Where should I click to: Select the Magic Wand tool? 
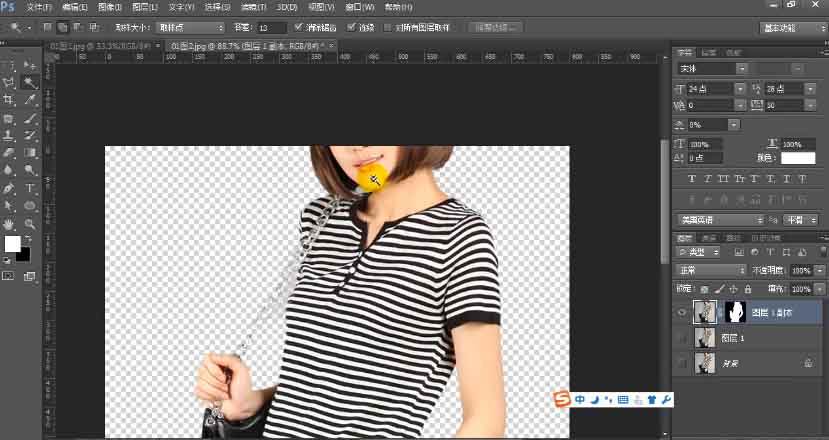(x=31, y=83)
